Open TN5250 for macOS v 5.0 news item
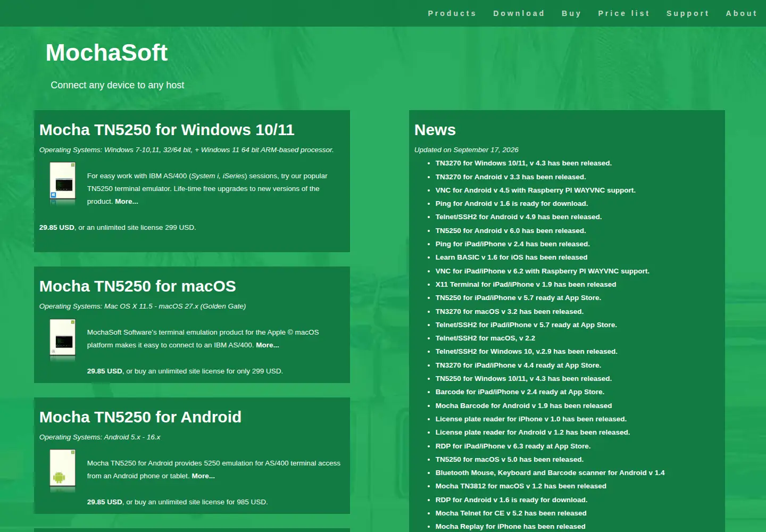This screenshot has height=532, width=766. (x=510, y=460)
